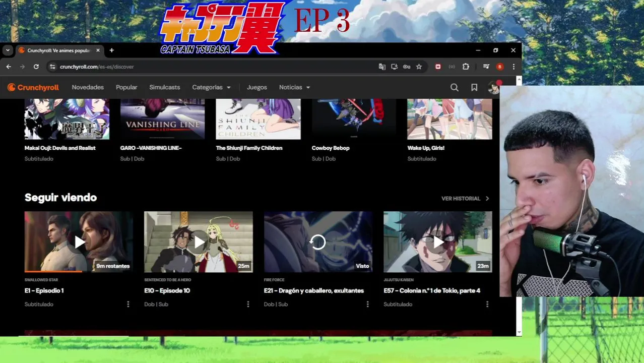This screenshot has width=644, height=363.
Task: Click the Vanishing Line poster thumbnail
Action: click(x=162, y=119)
